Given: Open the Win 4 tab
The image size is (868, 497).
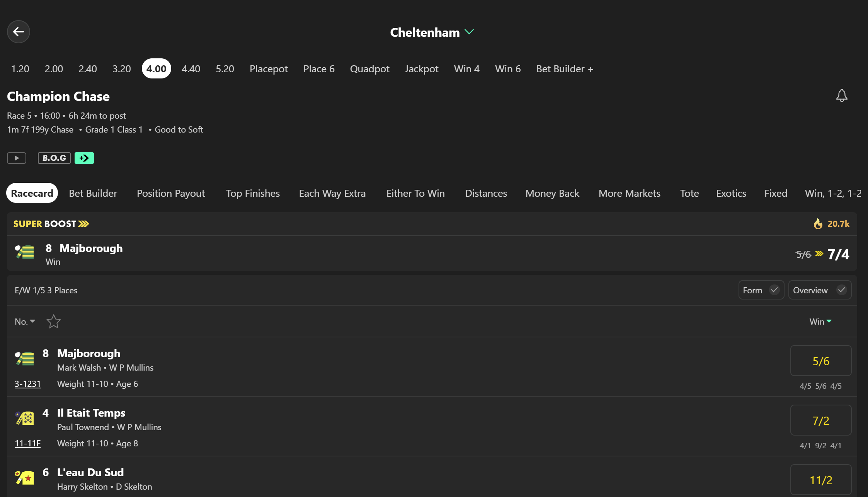Looking at the screenshot, I should coord(467,69).
